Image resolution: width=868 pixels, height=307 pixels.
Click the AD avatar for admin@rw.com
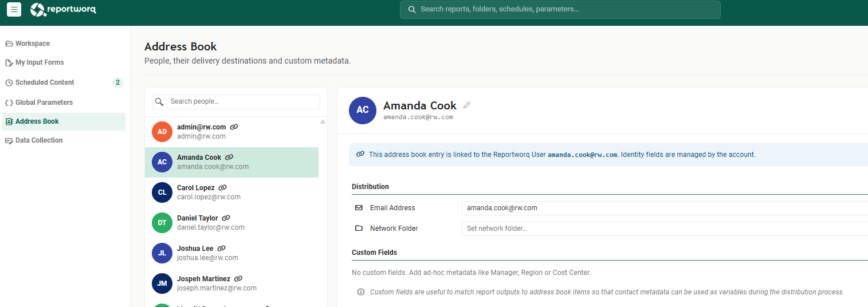[162, 132]
